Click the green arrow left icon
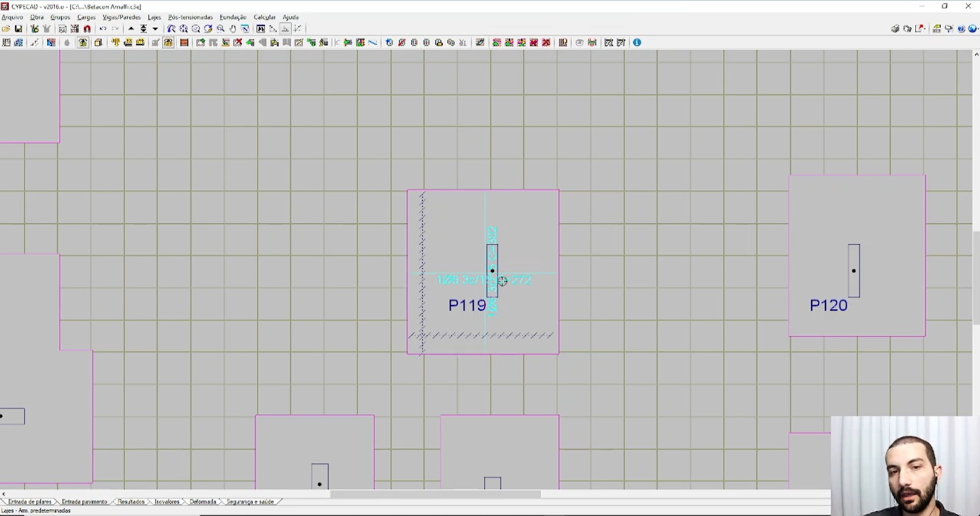The image size is (980, 516). (250, 42)
